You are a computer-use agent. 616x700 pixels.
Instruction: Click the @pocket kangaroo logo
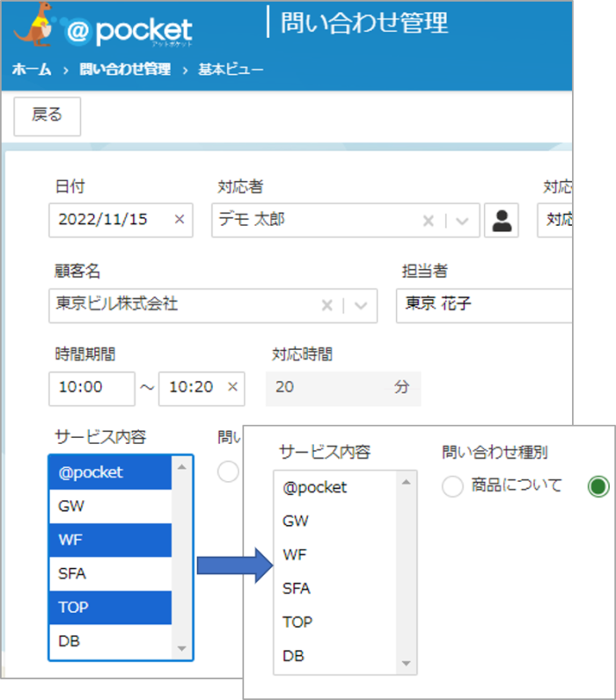[x=103, y=26]
